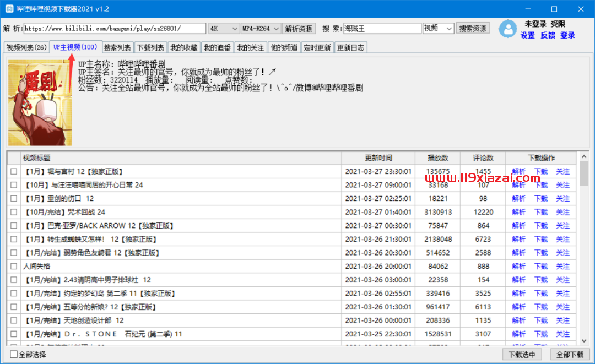Click scrollbar down arrow of video list

(584, 341)
